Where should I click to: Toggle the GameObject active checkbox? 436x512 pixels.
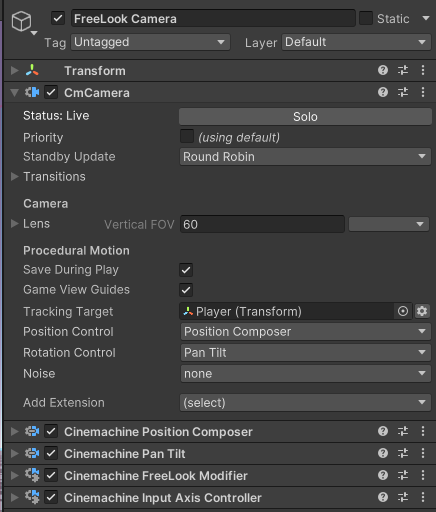coord(58,18)
